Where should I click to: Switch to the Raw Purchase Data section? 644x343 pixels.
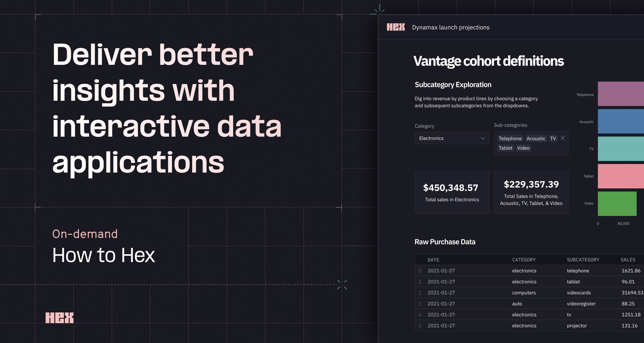click(445, 241)
